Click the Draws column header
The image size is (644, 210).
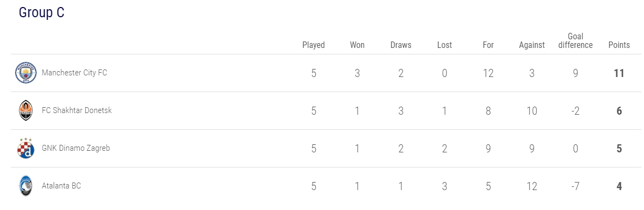401,45
